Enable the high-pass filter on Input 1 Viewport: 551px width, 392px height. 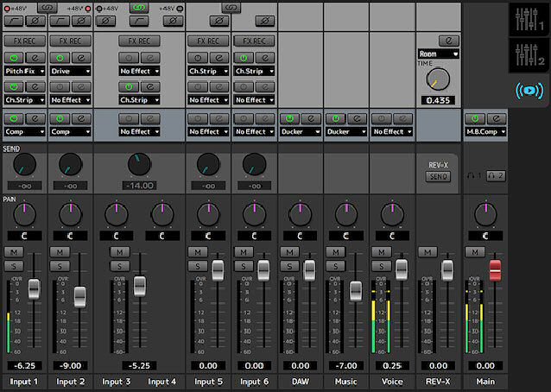click(14, 21)
